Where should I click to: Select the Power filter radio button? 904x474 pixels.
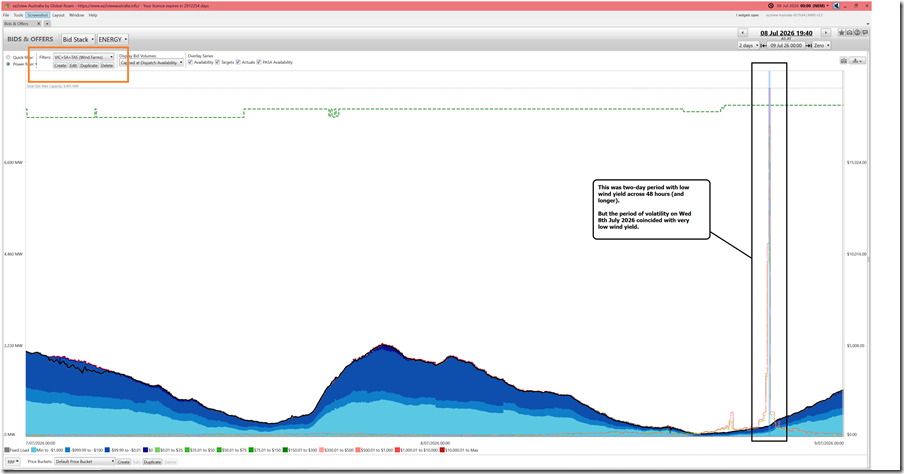coord(8,64)
